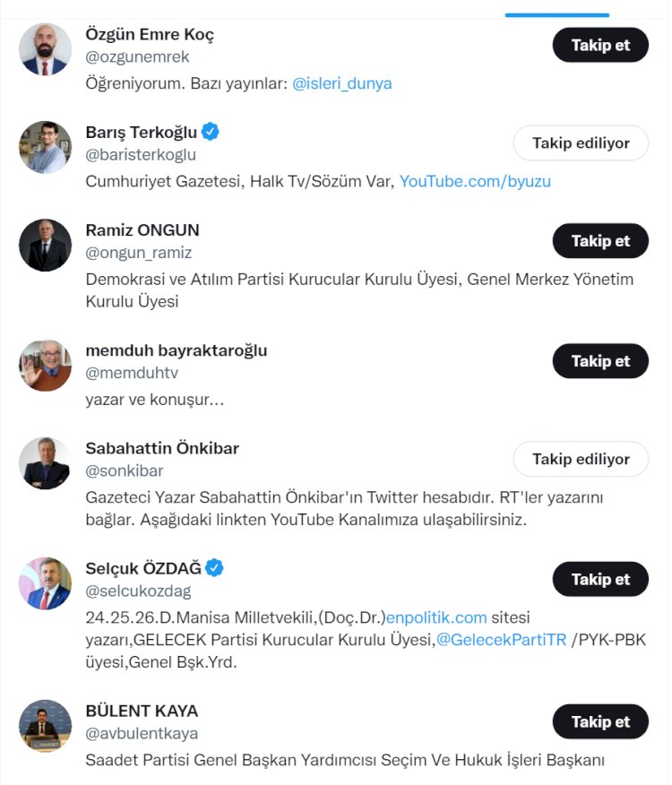
Task: Select the active tab above the list
Action: tap(556, 15)
